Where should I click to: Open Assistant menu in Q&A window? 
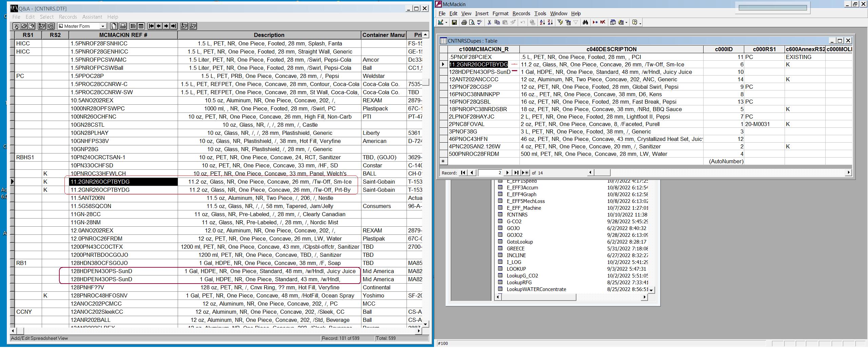(x=92, y=17)
